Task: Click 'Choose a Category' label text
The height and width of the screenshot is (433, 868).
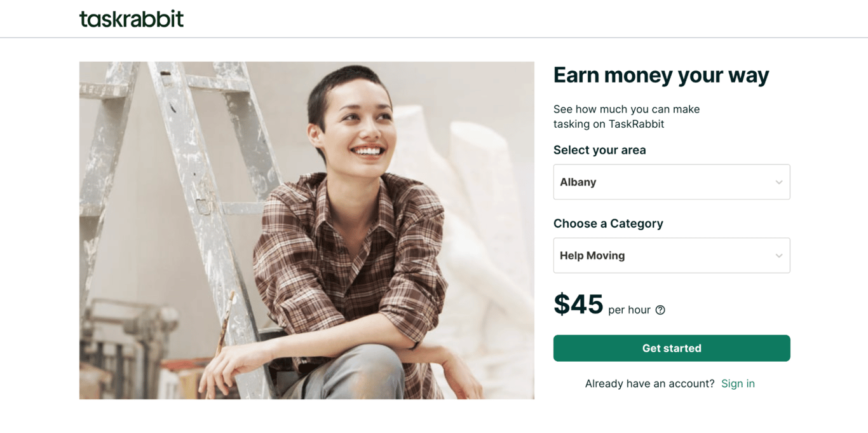Action: (608, 223)
